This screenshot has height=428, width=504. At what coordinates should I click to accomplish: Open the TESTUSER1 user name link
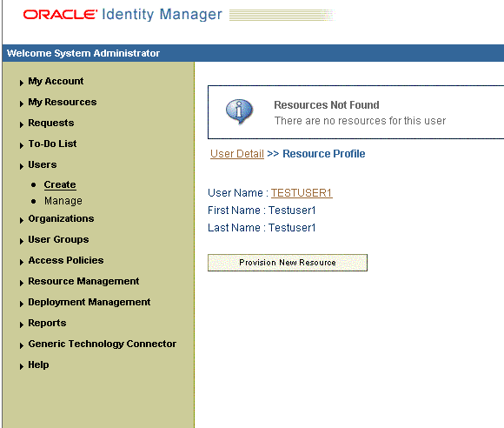(302, 193)
